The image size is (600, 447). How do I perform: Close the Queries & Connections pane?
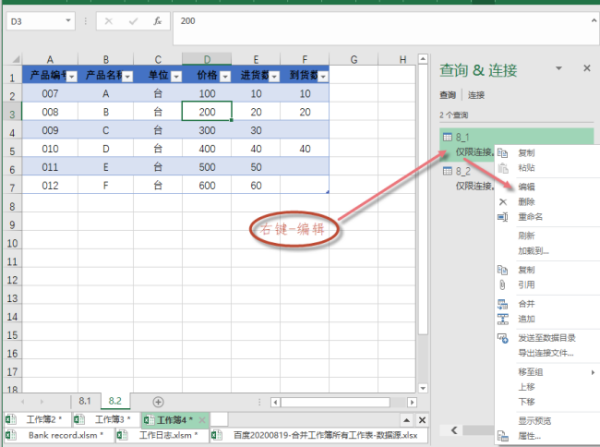pos(587,69)
